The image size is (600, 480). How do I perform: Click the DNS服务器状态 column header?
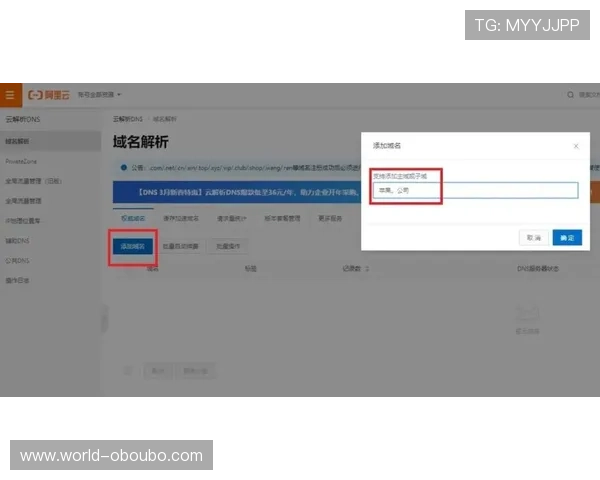(538, 269)
